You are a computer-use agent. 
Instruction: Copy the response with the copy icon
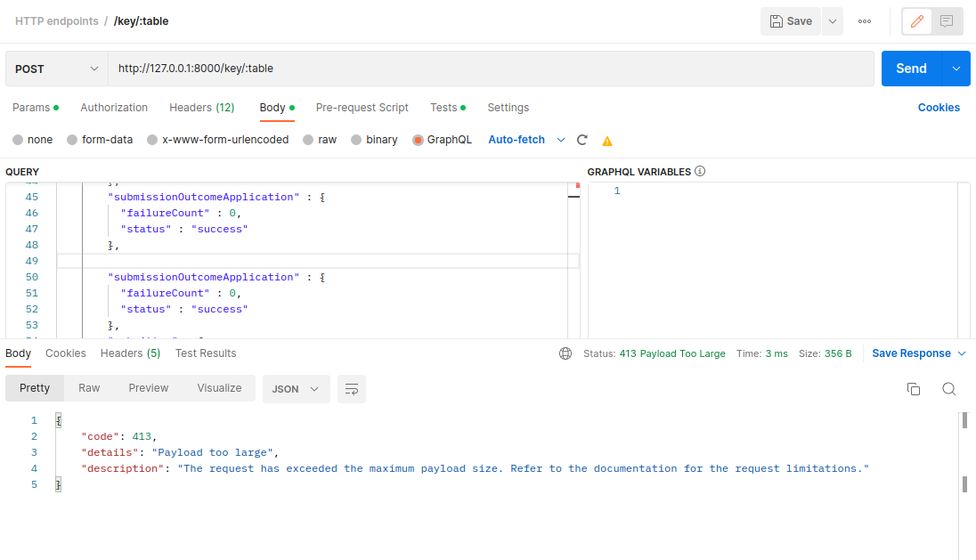click(x=913, y=389)
